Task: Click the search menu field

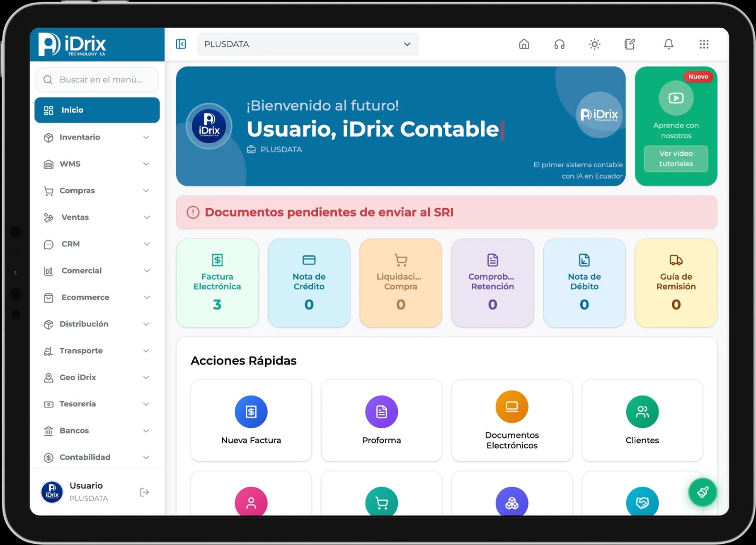Action: point(97,80)
